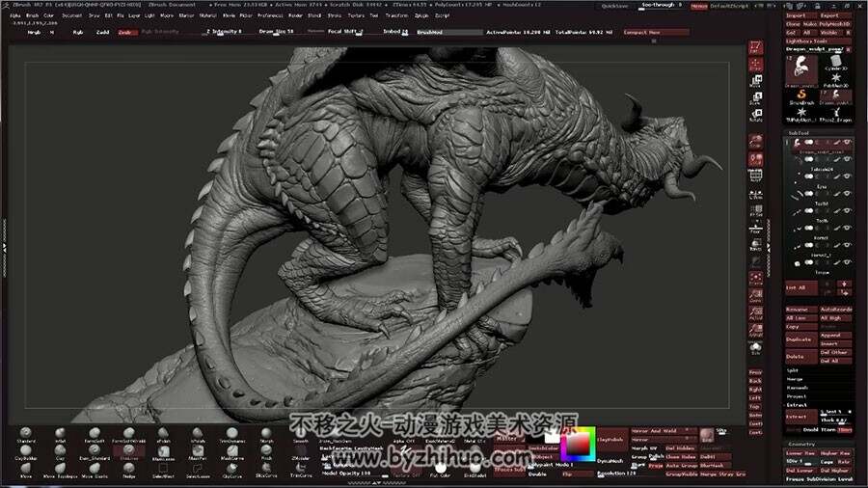Screen dimensions: 868x488
Task: Select the Nudge brush
Action: coord(129,471)
